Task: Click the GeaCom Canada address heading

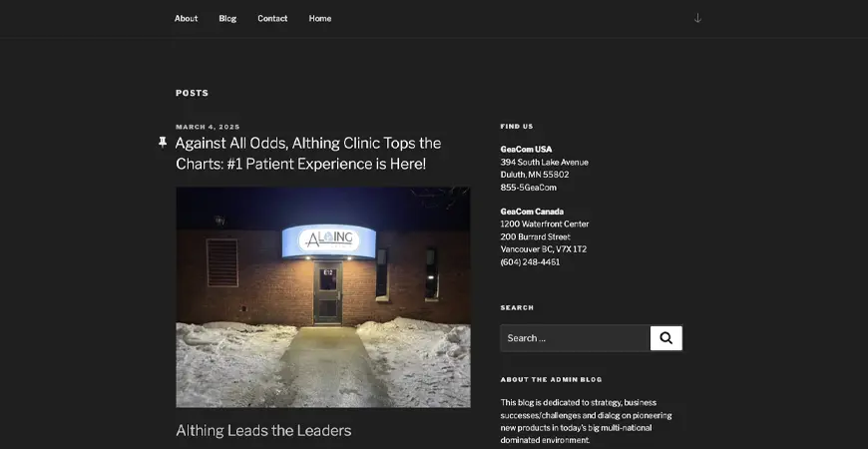Action: [x=532, y=212]
